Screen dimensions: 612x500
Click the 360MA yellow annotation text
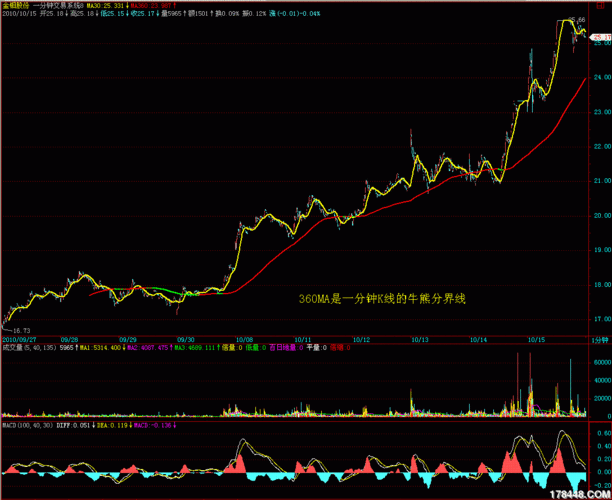click(382, 299)
